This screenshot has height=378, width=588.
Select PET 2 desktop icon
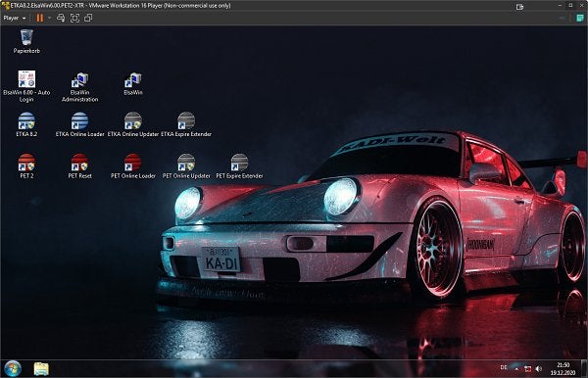(26, 165)
